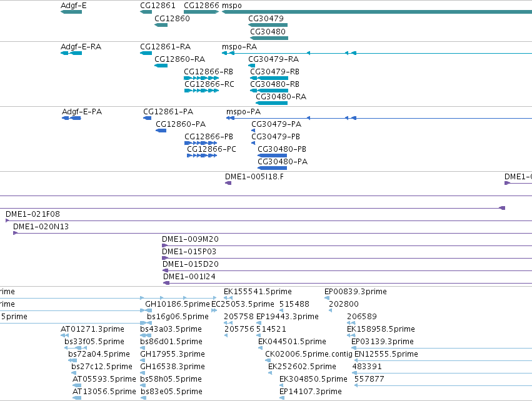Image resolution: width=532 pixels, height=401 pixels.
Task: Click the DME1-015P03 clone label
Action: [x=189, y=252]
